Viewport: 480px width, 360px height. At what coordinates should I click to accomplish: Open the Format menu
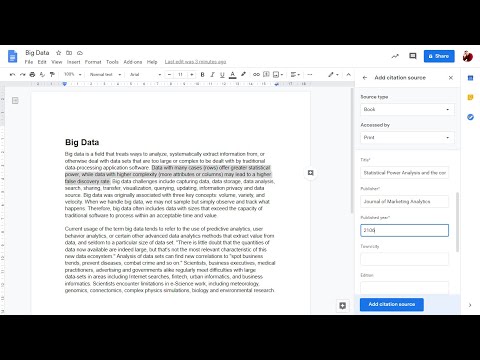coord(93,62)
